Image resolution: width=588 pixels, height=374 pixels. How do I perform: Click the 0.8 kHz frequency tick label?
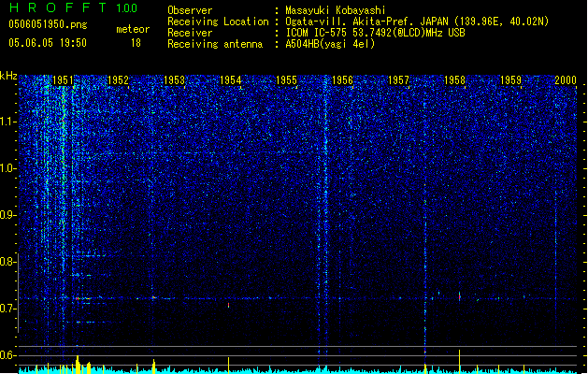pos(8,262)
